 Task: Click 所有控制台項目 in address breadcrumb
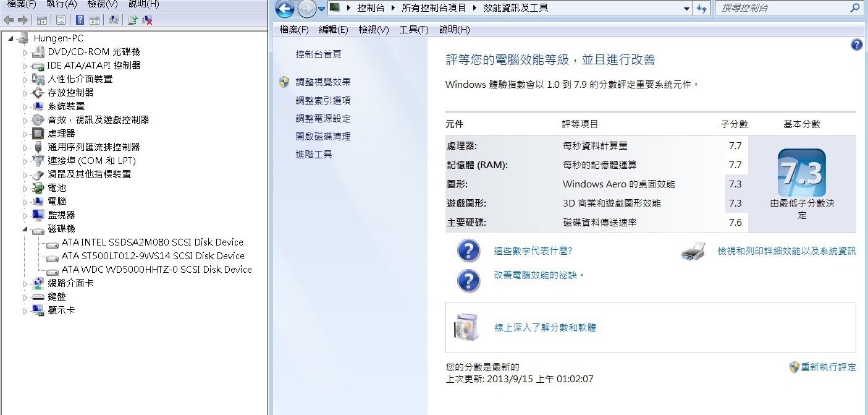tap(435, 8)
